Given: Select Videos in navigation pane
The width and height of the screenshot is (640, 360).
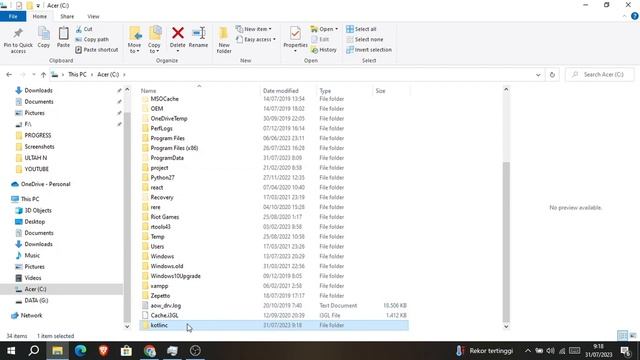Looking at the screenshot, I should click(33, 278).
